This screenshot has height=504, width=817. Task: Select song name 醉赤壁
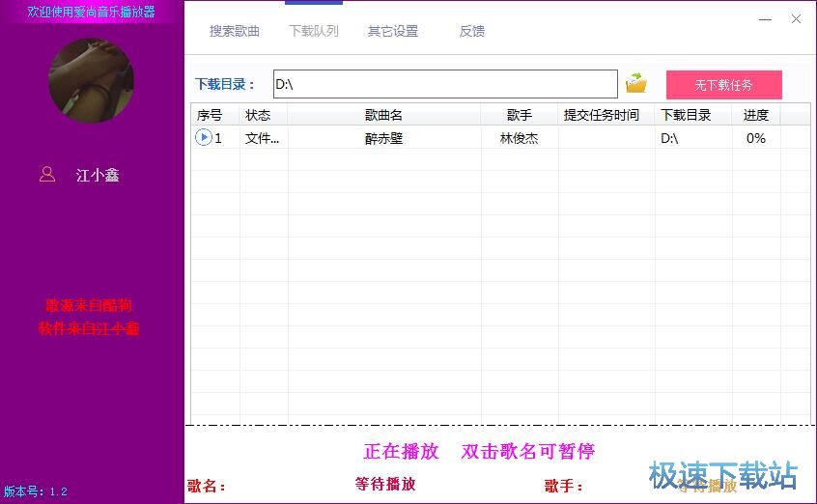383,138
